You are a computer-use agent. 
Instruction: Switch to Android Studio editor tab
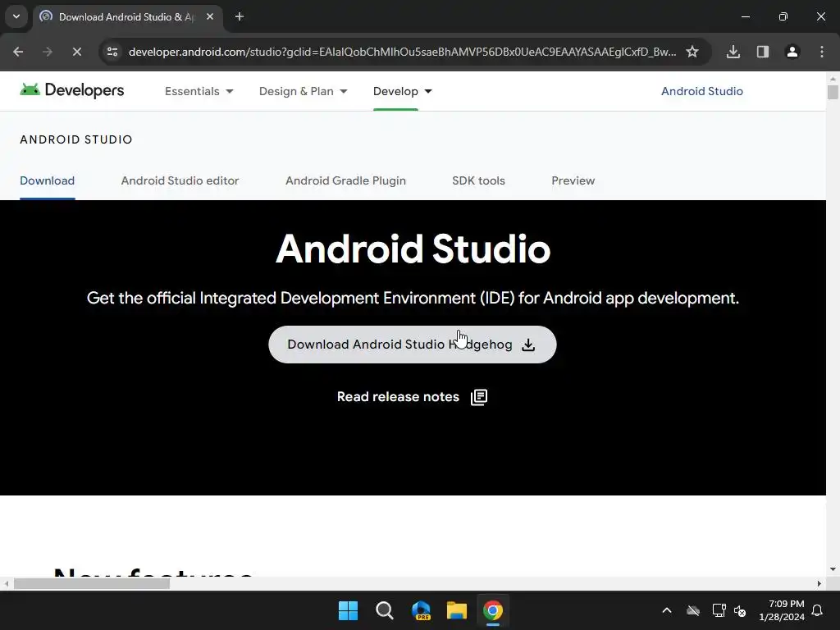tap(180, 180)
